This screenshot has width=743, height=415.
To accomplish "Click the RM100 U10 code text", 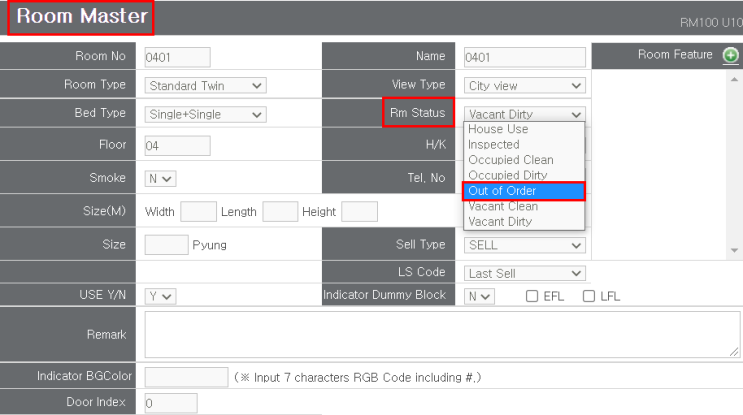I will point(711,23).
